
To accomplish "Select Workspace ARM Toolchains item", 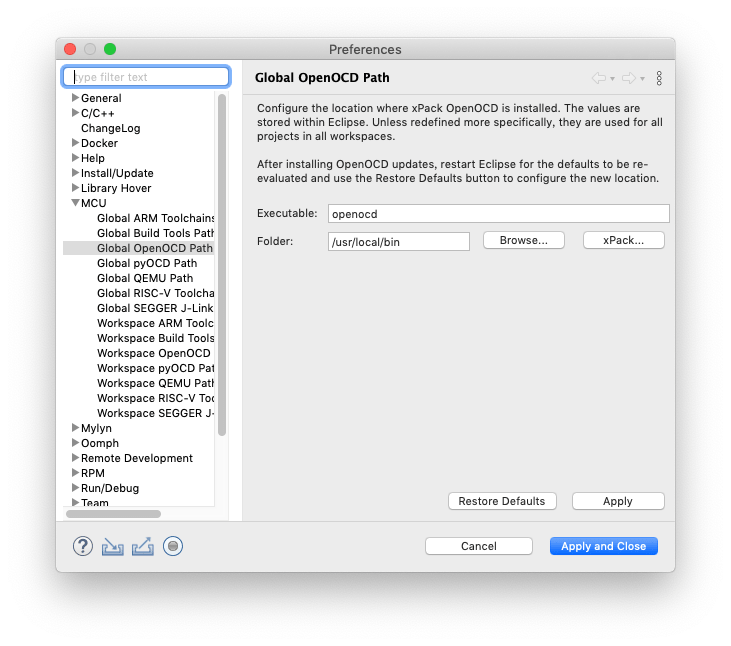I will pyautogui.click(x=155, y=323).
